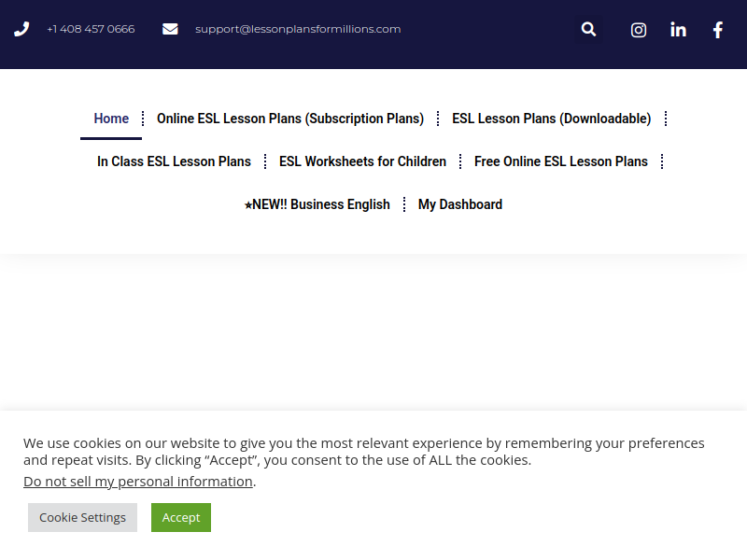Go to the Home menu item
The height and width of the screenshot is (560, 747).
[111, 119]
